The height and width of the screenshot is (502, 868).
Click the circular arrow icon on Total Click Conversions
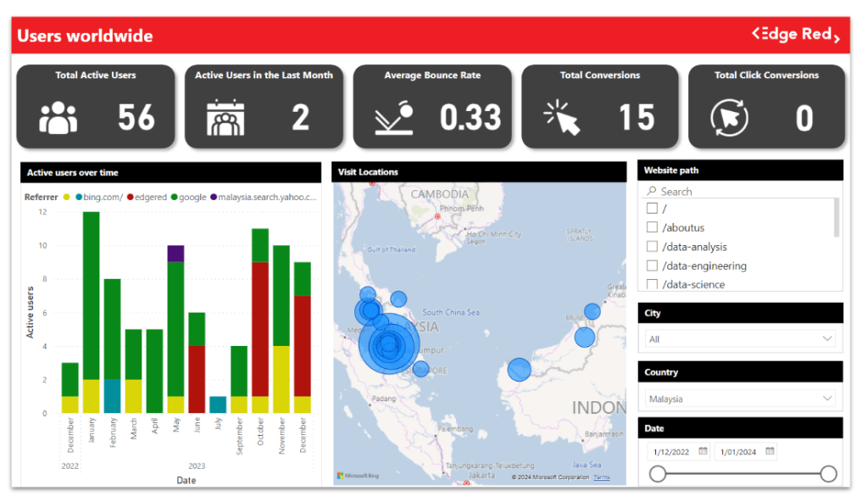click(x=730, y=115)
